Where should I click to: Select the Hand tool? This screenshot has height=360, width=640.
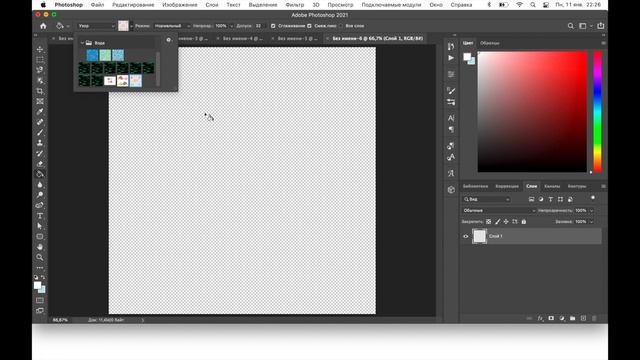pyautogui.click(x=40, y=247)
